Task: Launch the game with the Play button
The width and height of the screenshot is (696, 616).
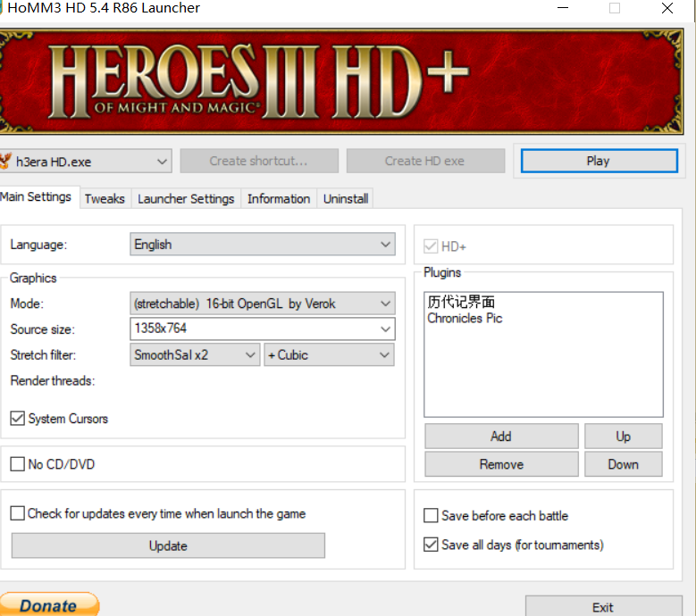Action: 599,161
